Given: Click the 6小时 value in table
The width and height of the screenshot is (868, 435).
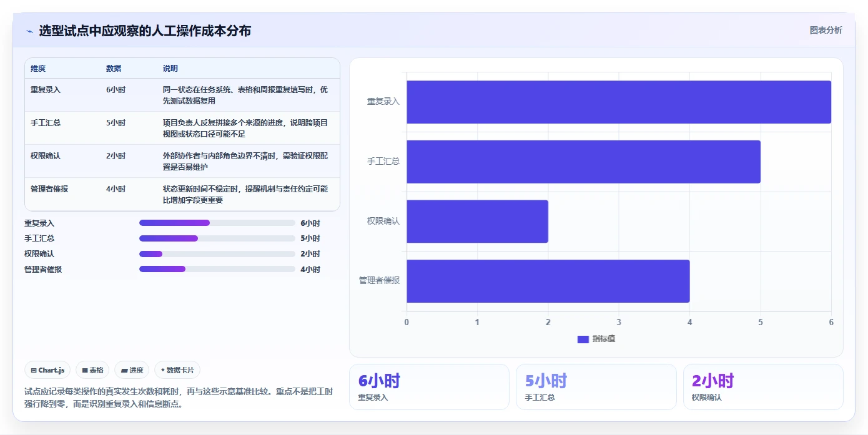Looking at the screenshot, I should click(116, 90).
